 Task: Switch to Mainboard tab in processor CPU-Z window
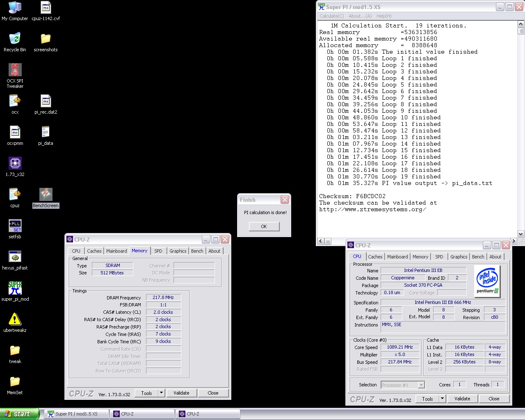397,257
